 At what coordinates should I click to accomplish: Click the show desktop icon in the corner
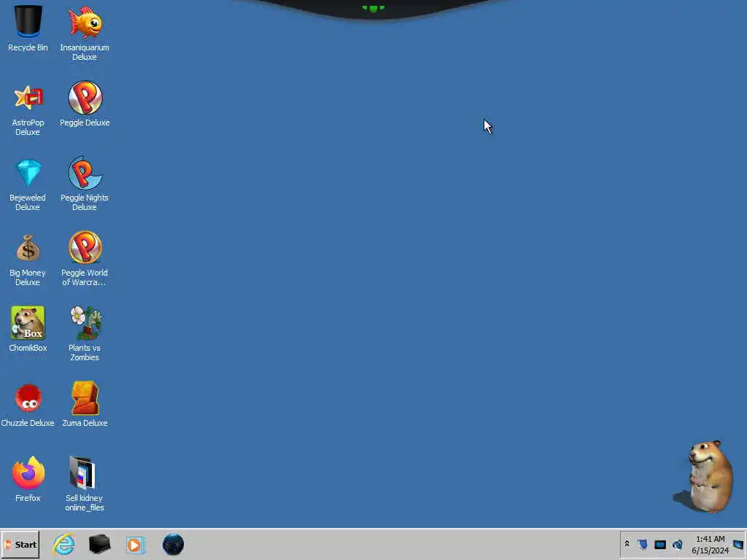coord(738,544)
